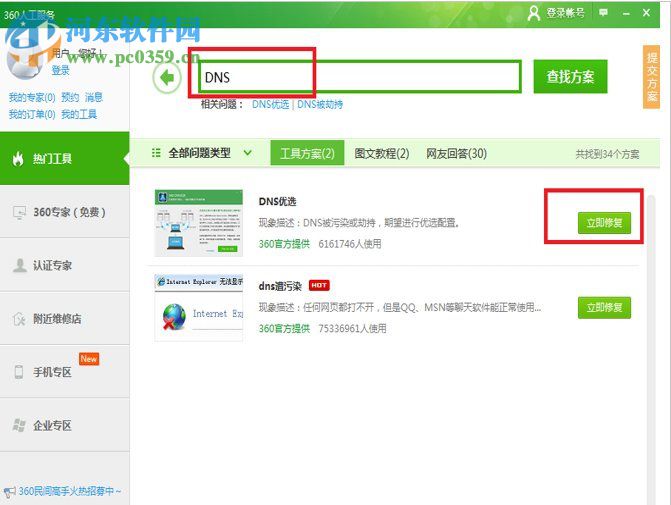Select 360专家（免费） in the sidebar
The image size is (671, 505).
(65, 212)
